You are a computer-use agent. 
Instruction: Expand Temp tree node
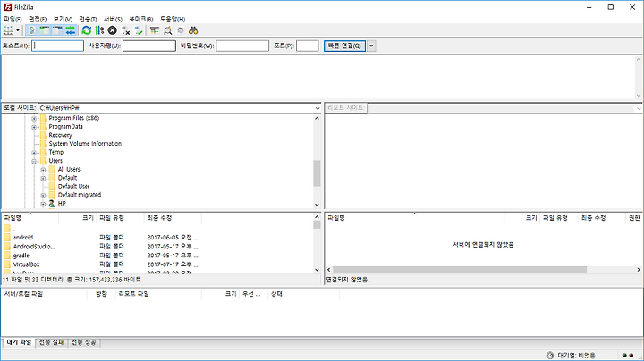pyautogui.click(x=35, y=153)
